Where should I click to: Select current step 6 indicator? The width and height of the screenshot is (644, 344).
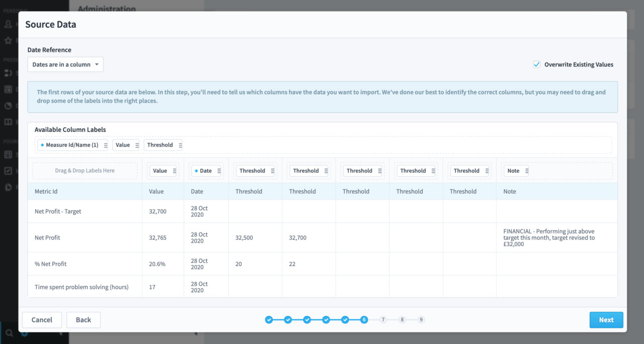364,320
